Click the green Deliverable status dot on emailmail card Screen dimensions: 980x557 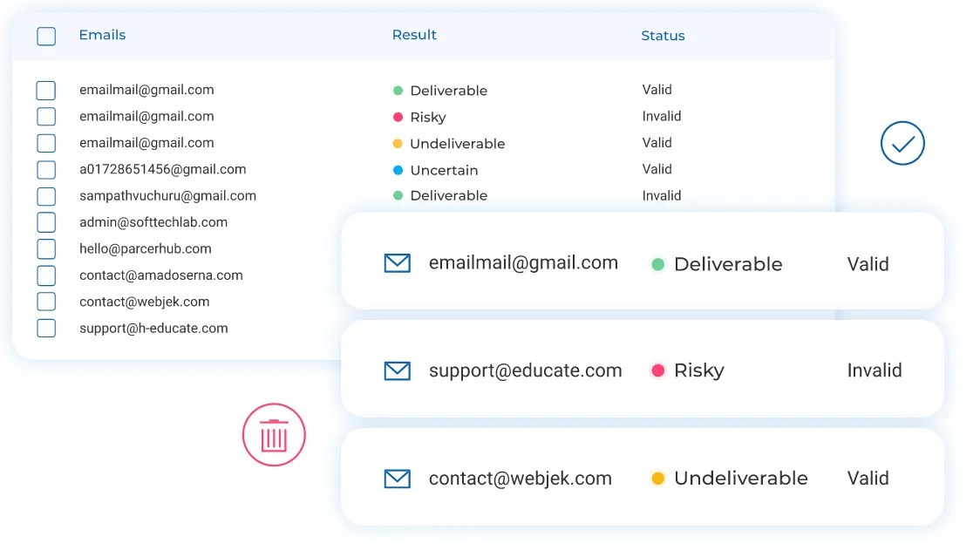click(x=657, y=264)
